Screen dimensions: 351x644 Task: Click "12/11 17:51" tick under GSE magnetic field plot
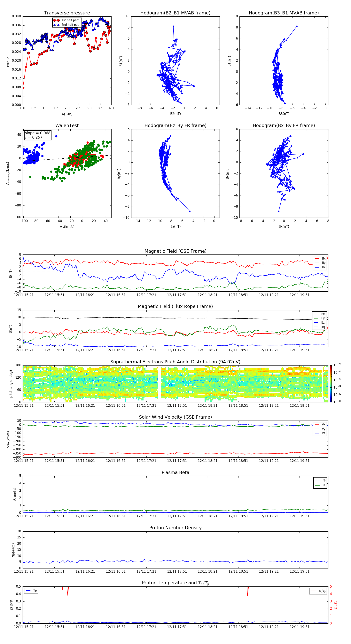[177, 295]
